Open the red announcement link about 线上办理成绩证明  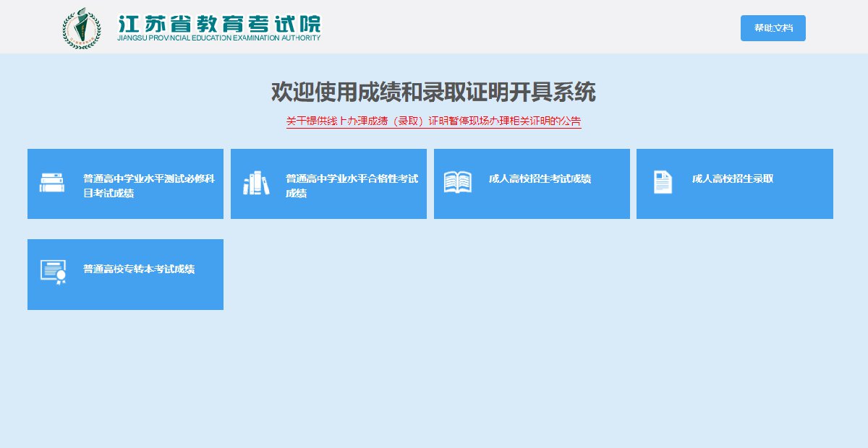pyautogui.click(x=433, y=121)
